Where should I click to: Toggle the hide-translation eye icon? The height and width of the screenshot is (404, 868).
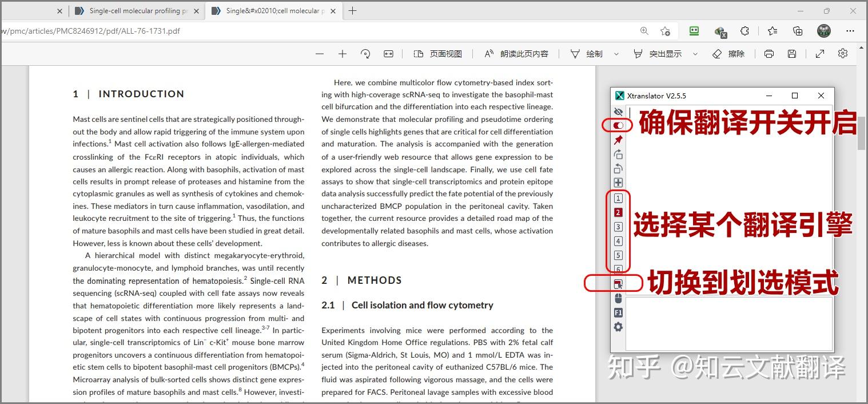pyautogui.click(x=618, y=112)
